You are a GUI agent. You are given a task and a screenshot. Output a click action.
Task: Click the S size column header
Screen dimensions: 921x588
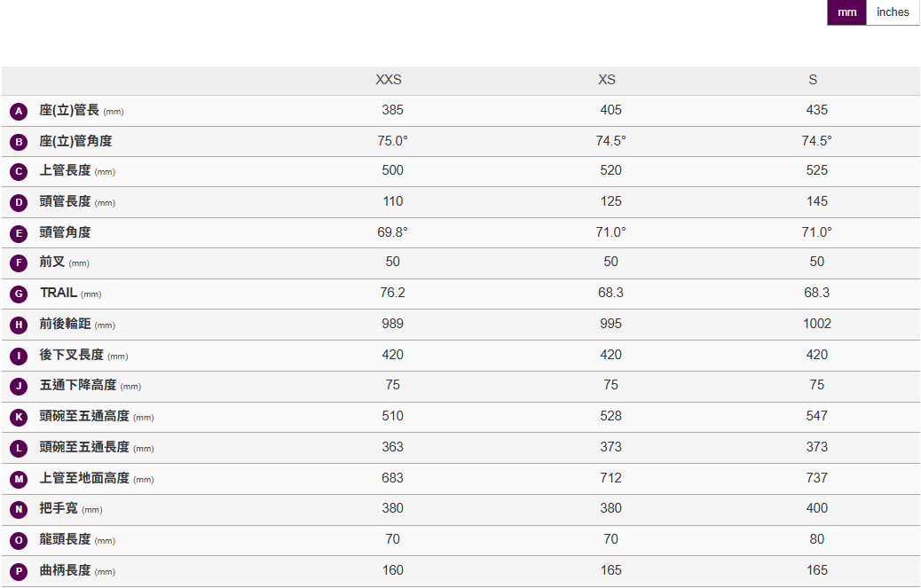[813, 80]
